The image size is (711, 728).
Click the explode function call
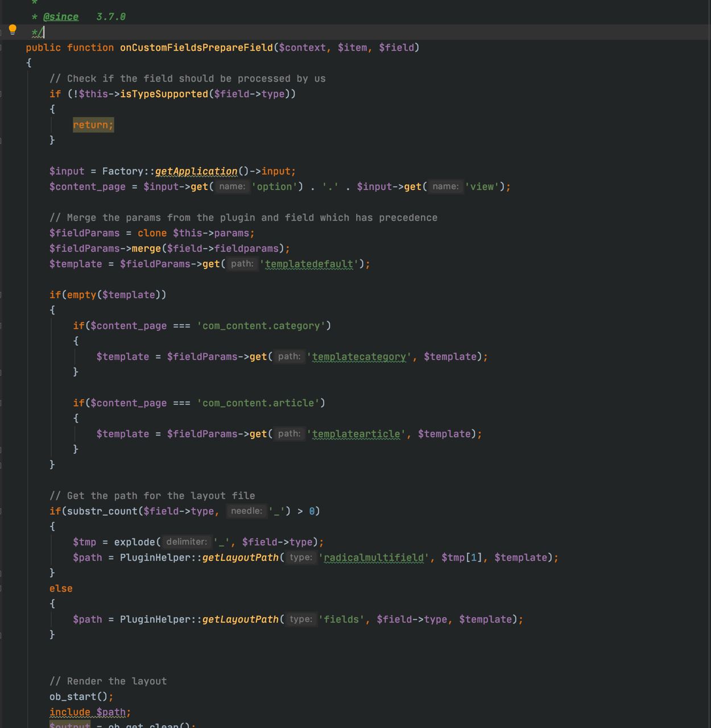135,542
